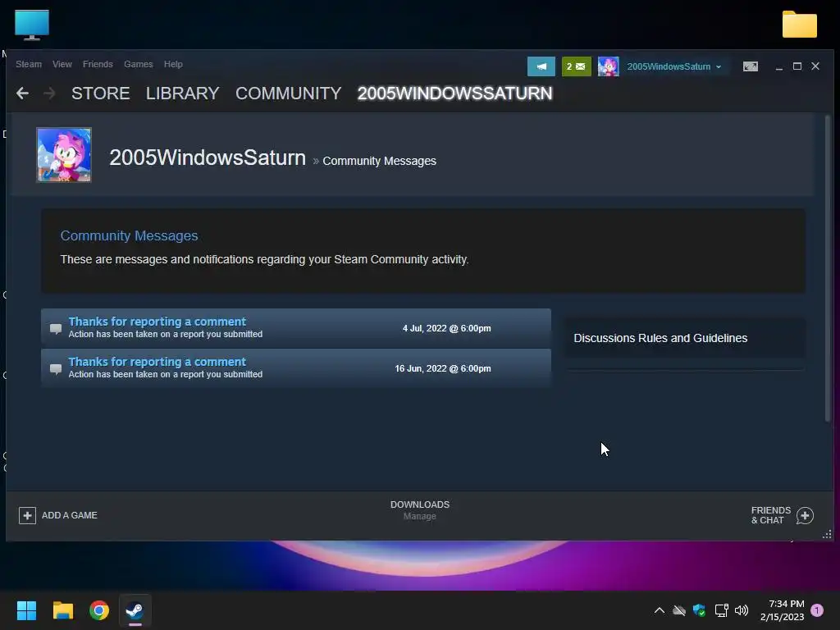Viewport: 840px width, 630px height.
Task: Click the Steam taskbar icon
Action: click(135, 610)
